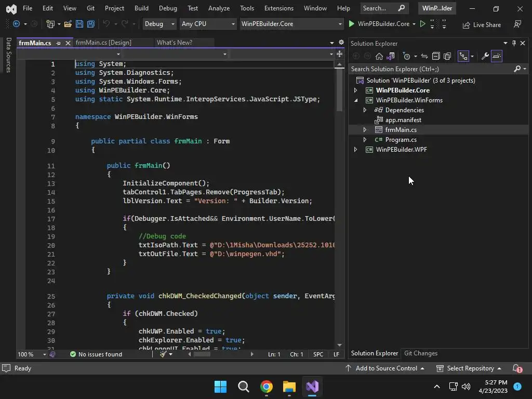Click the Show All Files icon
The height and width of the screenshot is (399, 532).
click(447, 56)
